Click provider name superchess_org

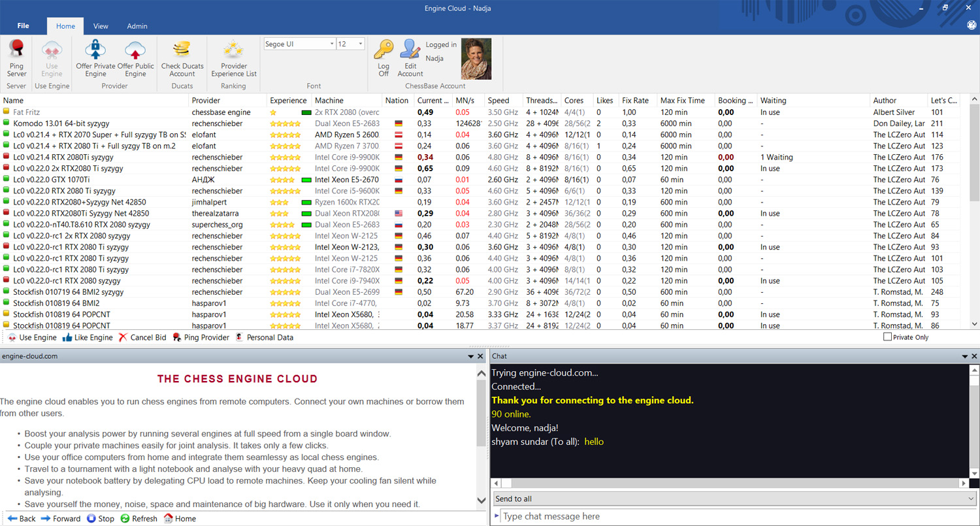[x=218, y=225]
